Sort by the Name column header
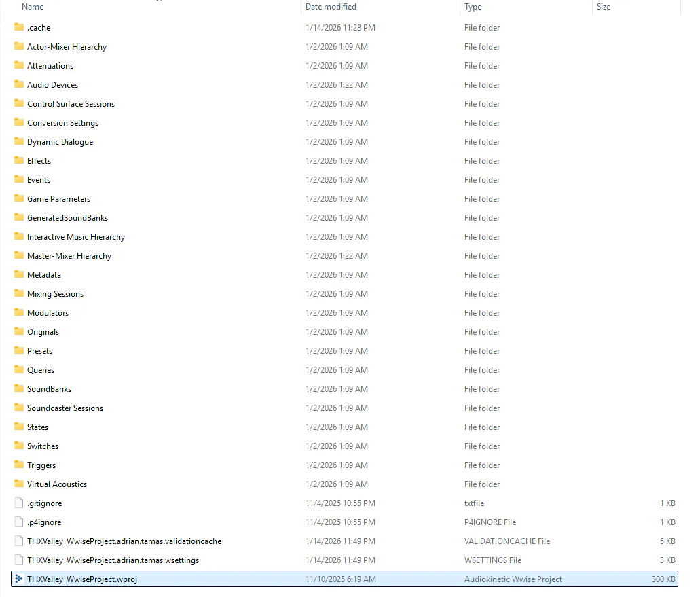700x597 pixels. point(33,7)
